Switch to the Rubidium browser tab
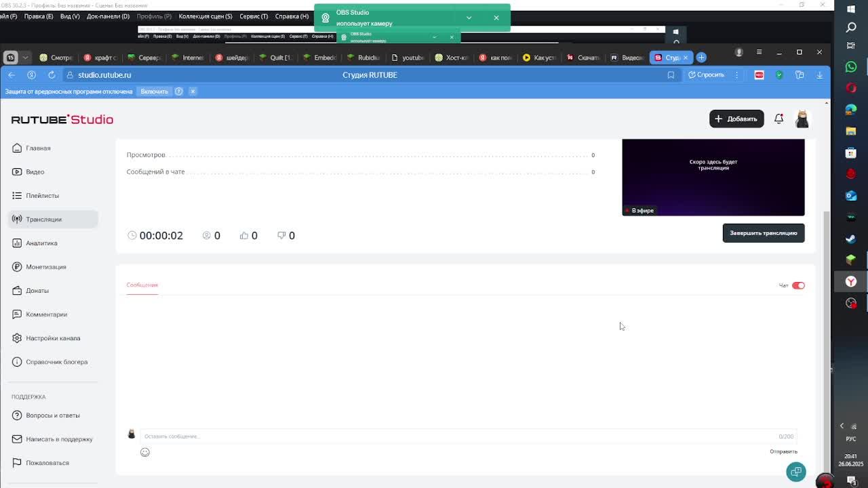 [364, 58]
